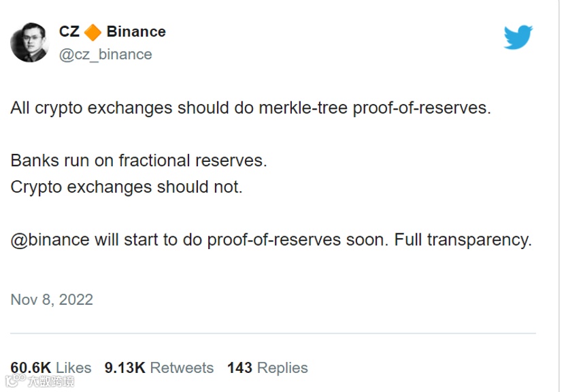The height and width of the screenshot is (392, 566).
Task: View the 9.13K Retweets count
Action: (x=159, y=367)
